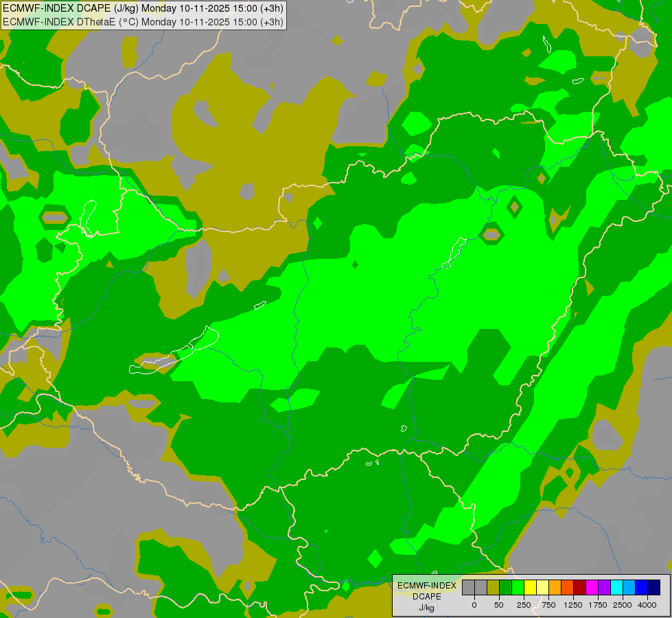Click the legend tick label "4000"
The image size is (672, 618).
[647, 605]
